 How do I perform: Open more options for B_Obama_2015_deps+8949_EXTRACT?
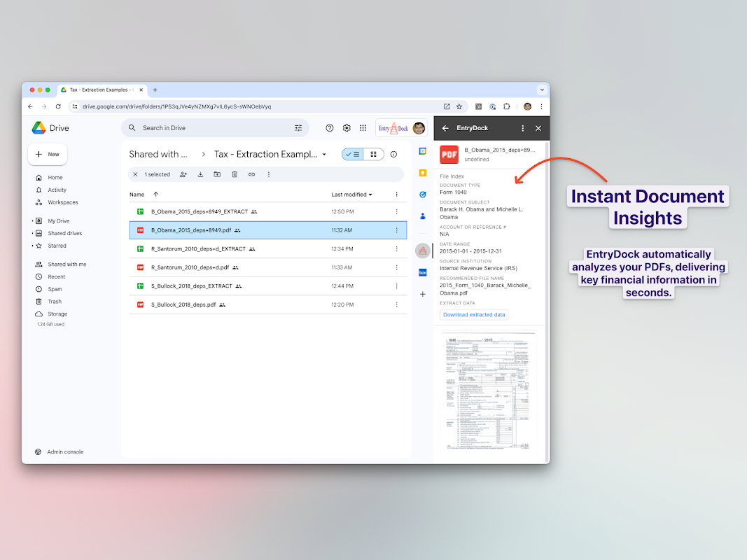pyautogui.click(x=396, y=211)
